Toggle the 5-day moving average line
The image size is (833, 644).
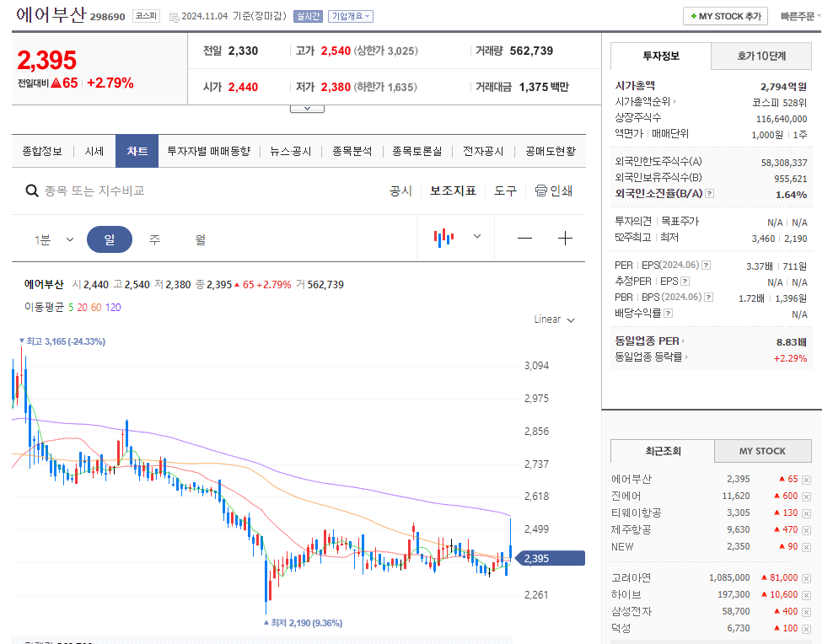pyautogui.click(x=71, y=308)
